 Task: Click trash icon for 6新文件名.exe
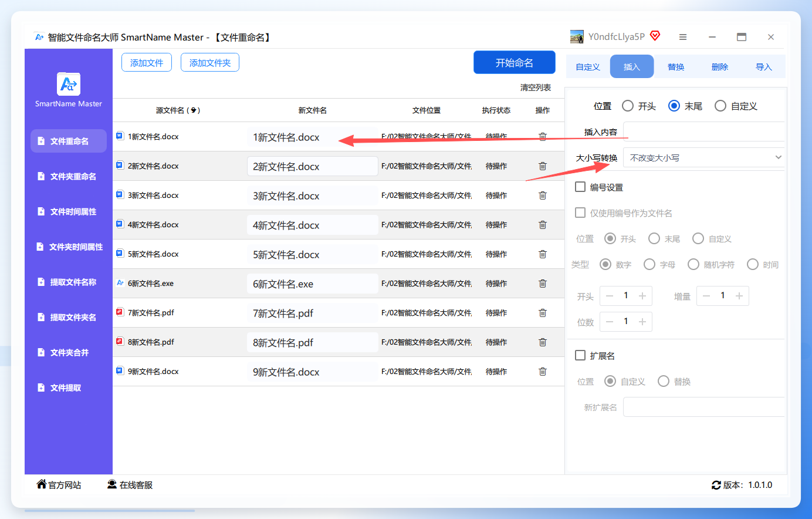click(x=543, y=284)
